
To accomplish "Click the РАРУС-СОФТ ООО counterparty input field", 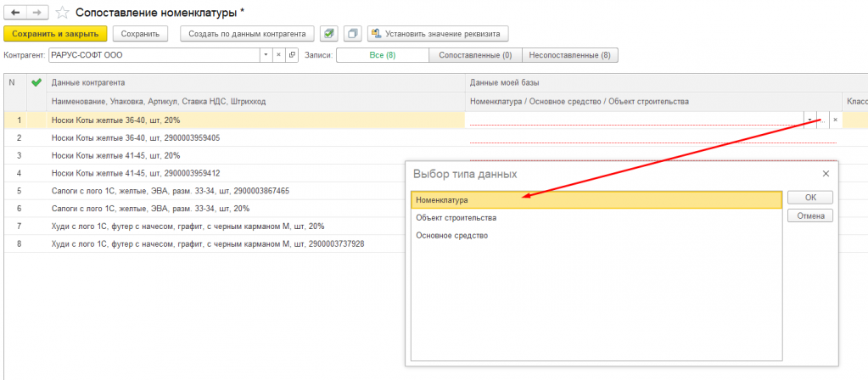I will pos(153,55).
